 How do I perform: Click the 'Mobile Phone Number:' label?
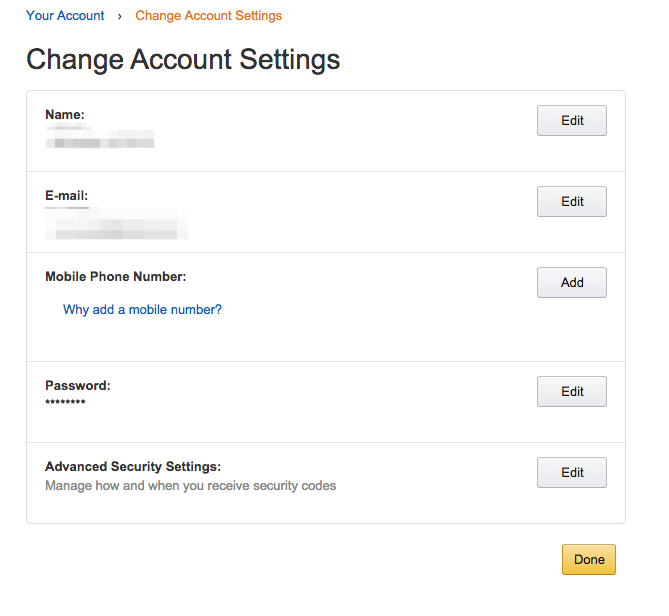click(x=116, y=277)
